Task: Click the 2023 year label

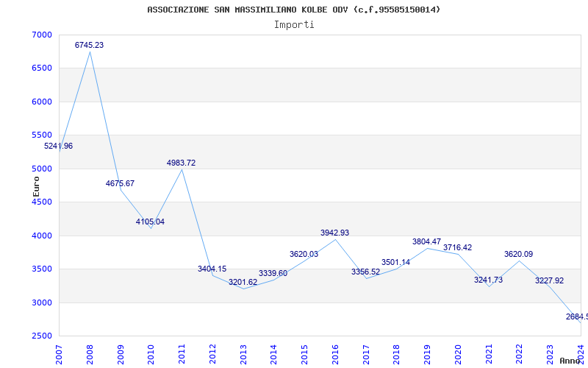Action: pos(550,355)
